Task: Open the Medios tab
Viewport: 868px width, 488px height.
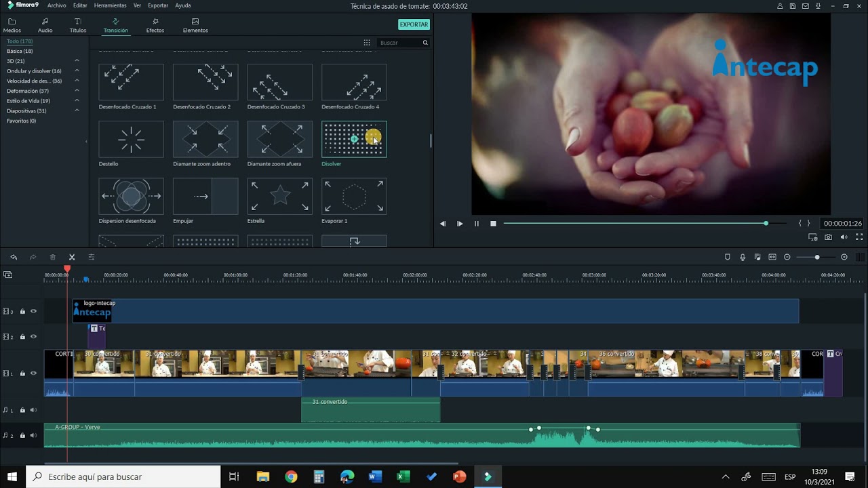Action: coord(12,25)
